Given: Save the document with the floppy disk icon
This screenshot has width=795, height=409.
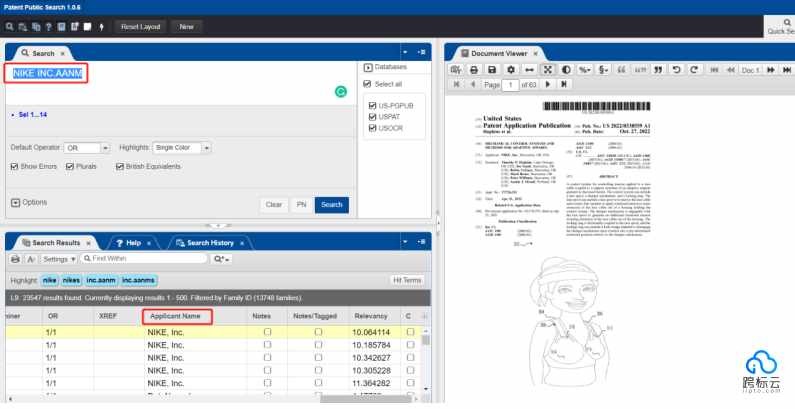Looking at the screenshot, I should (x=492, y=70).
